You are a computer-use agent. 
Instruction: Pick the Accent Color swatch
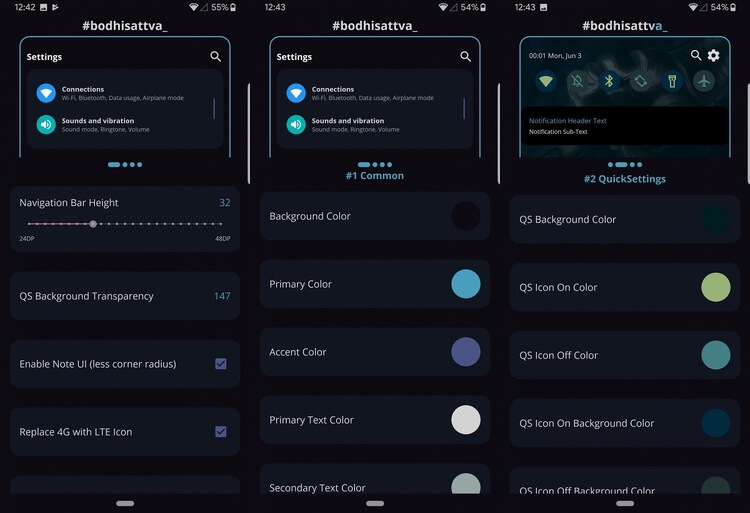click(x=466, y=352)
